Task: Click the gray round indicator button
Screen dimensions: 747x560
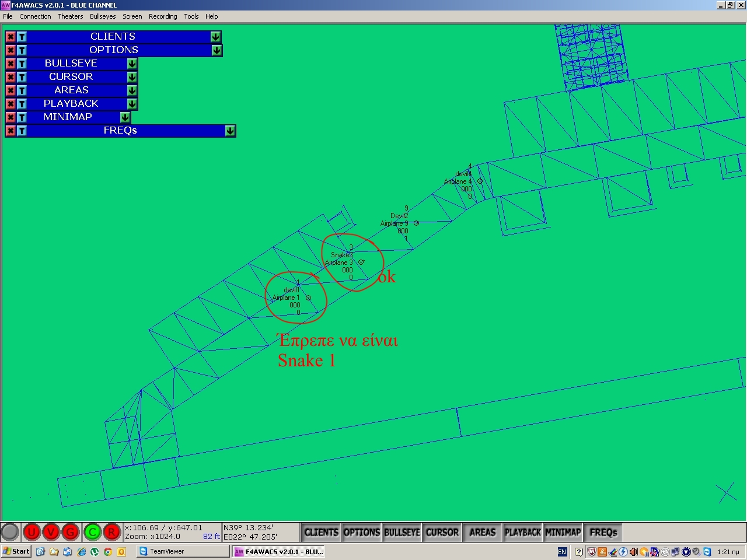Action: click(10, 532)
